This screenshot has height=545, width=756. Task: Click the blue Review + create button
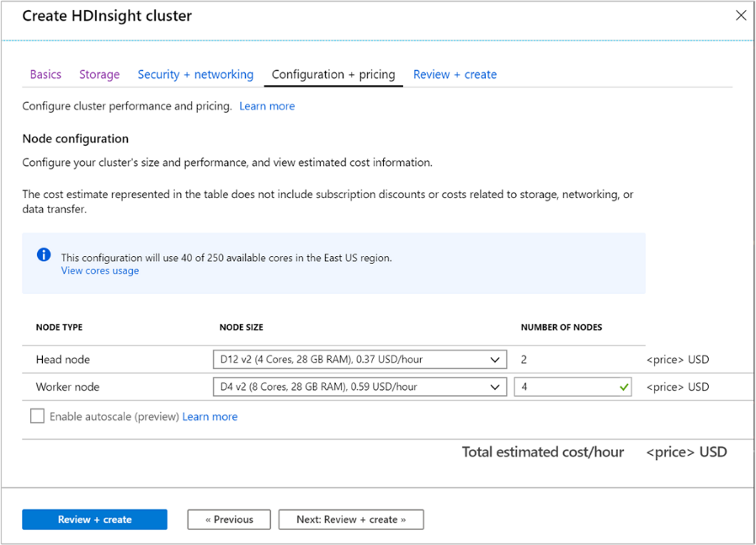[x=94, y=520]
